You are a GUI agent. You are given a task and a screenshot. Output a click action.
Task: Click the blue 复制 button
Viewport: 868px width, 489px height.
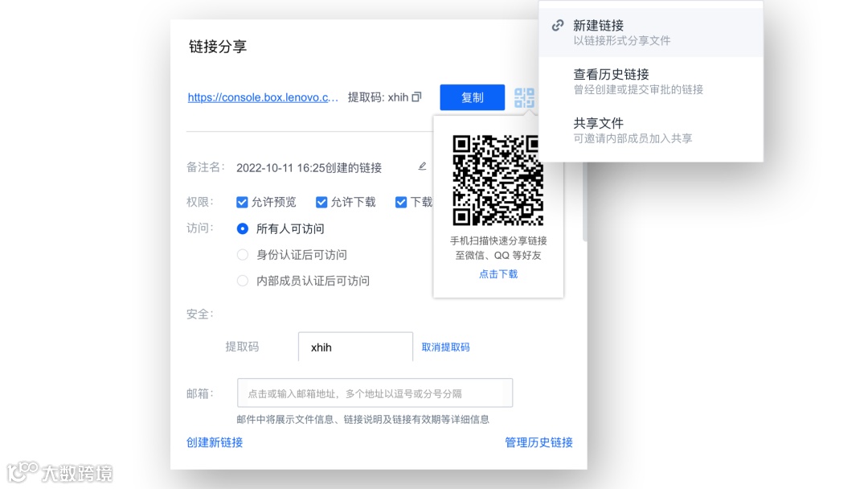tap(473, 97)
